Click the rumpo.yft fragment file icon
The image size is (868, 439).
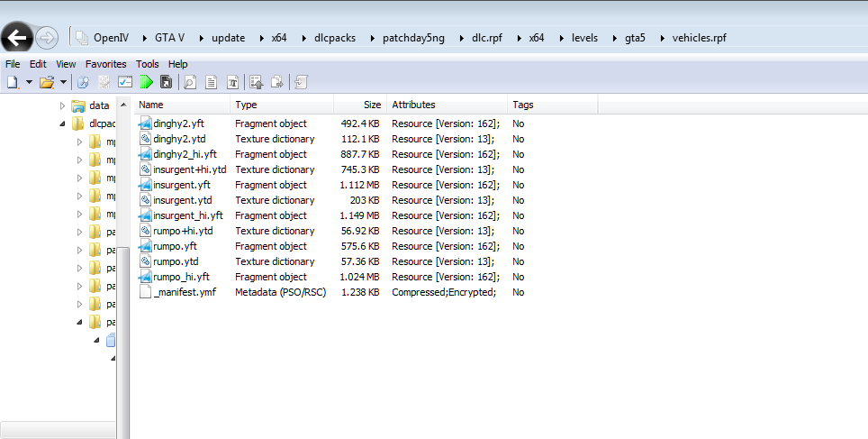tap(145, 246)
